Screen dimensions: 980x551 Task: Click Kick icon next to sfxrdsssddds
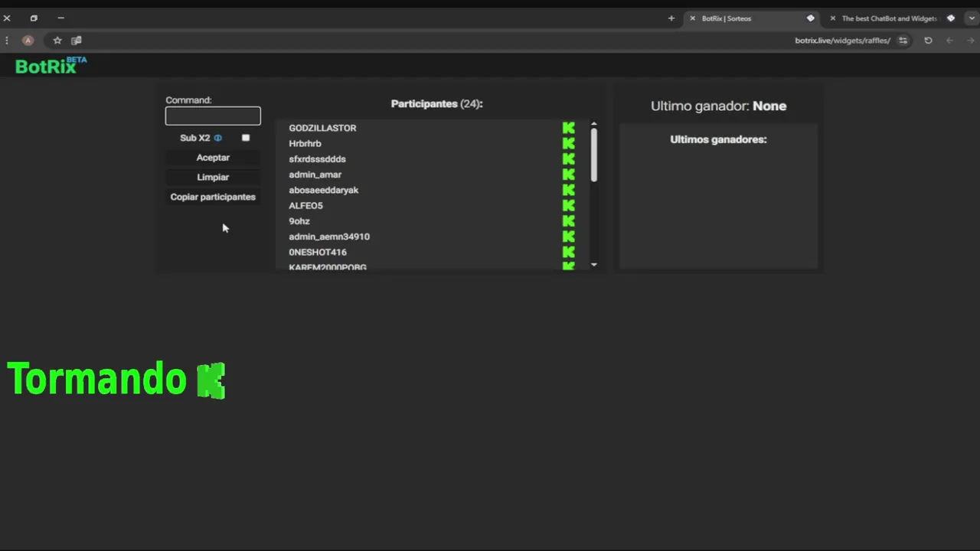(x=568, y=159)
